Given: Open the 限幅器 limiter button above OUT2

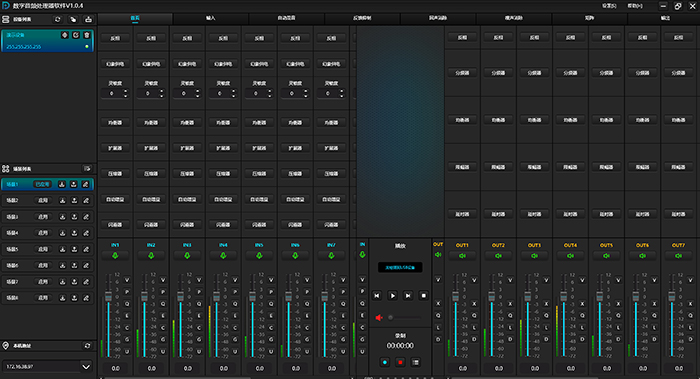Looking at the screenshot, I should (498, 167).
